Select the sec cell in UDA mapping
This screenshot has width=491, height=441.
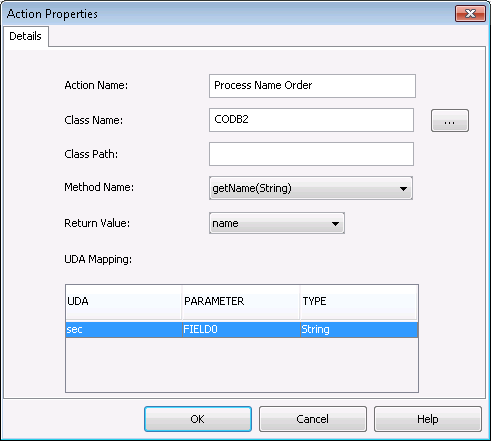click(x=124, y=330)
